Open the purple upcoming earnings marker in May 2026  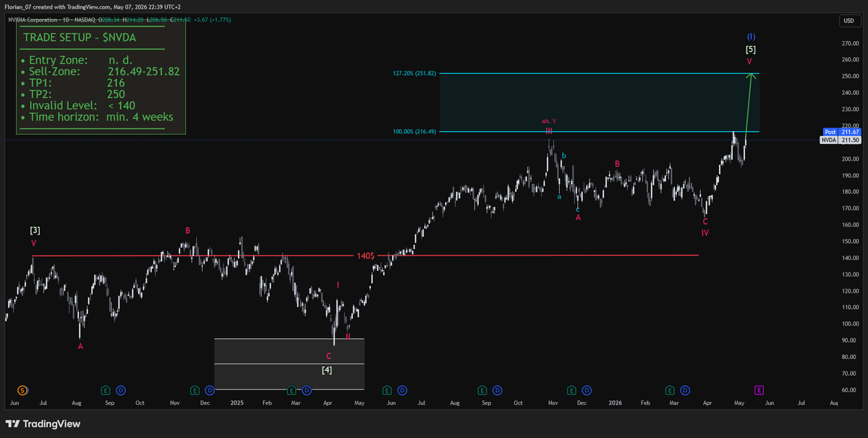[759, 389]
